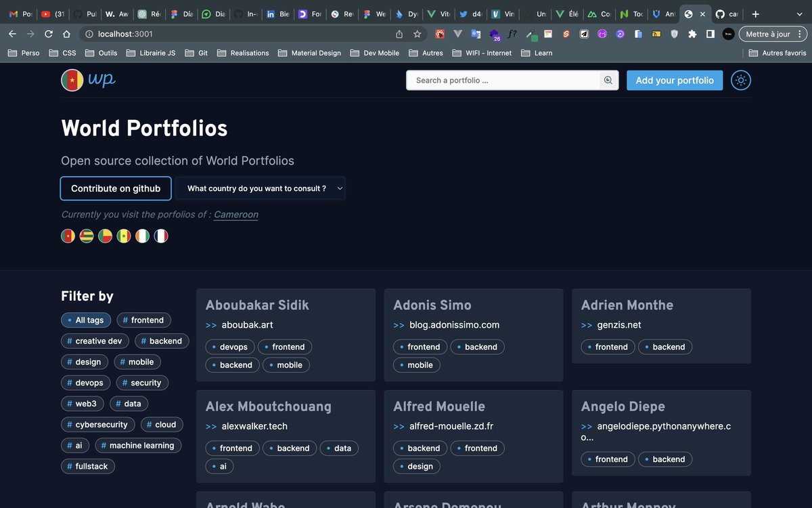Viewport: 812px width, 508px height.
Task: Open the Mettre à jour menu dots
Action: click(x=801, y=34)
